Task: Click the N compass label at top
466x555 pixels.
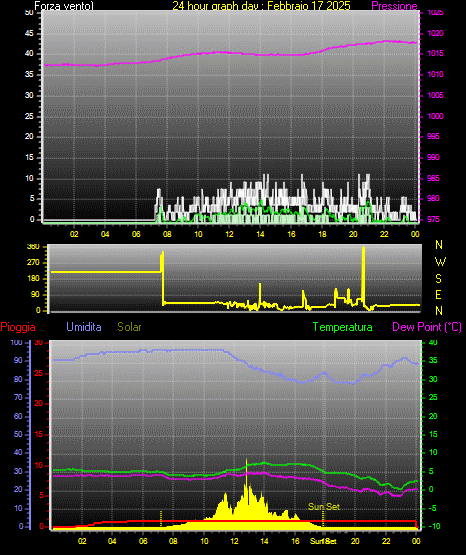Action: 439,245
